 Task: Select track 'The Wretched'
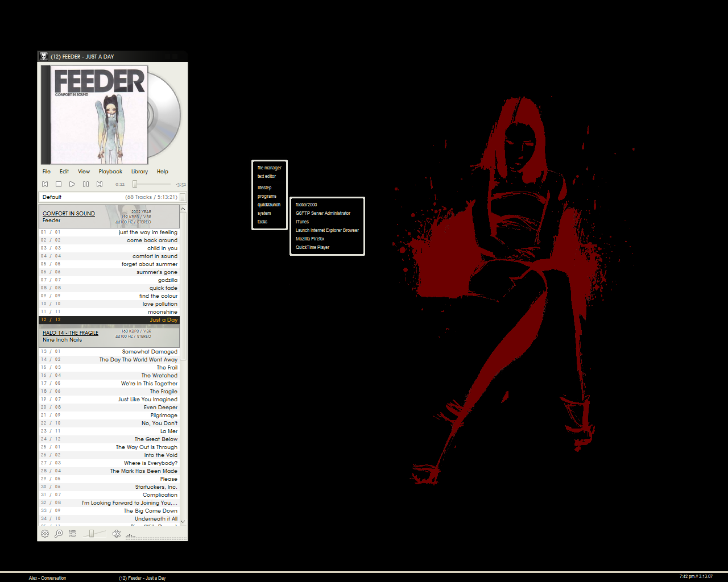[x=109, y=376]
